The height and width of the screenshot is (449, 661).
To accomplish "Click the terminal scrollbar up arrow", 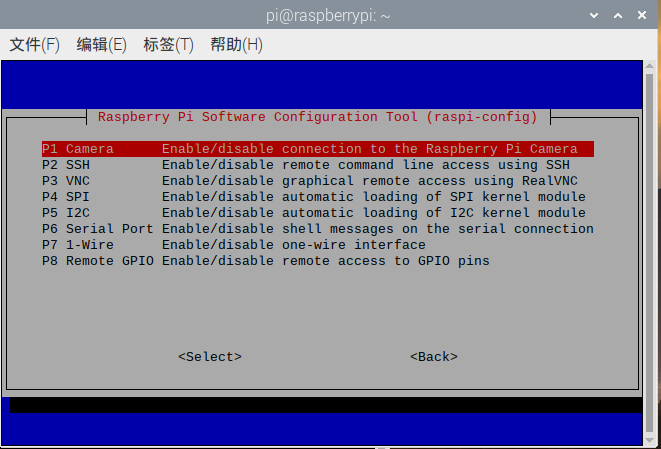I will click(650, 66).
